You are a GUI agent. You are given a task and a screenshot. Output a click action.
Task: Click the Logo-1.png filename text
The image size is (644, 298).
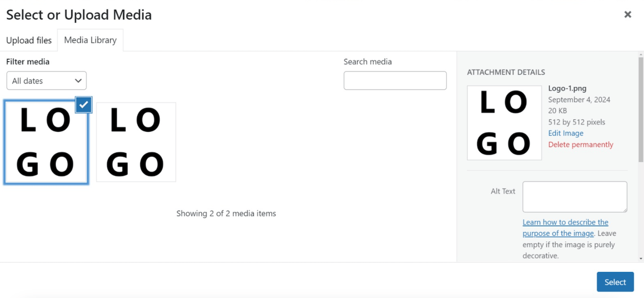[567, 88]
